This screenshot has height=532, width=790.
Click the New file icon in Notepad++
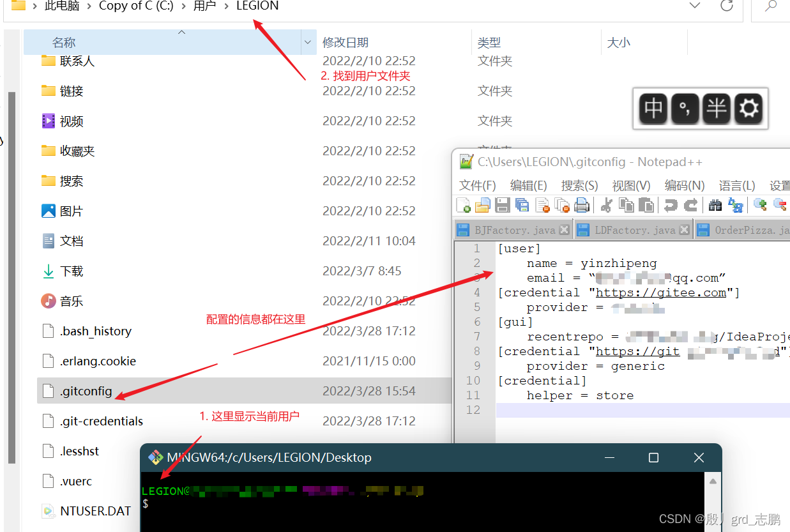(x=464, y=205)
